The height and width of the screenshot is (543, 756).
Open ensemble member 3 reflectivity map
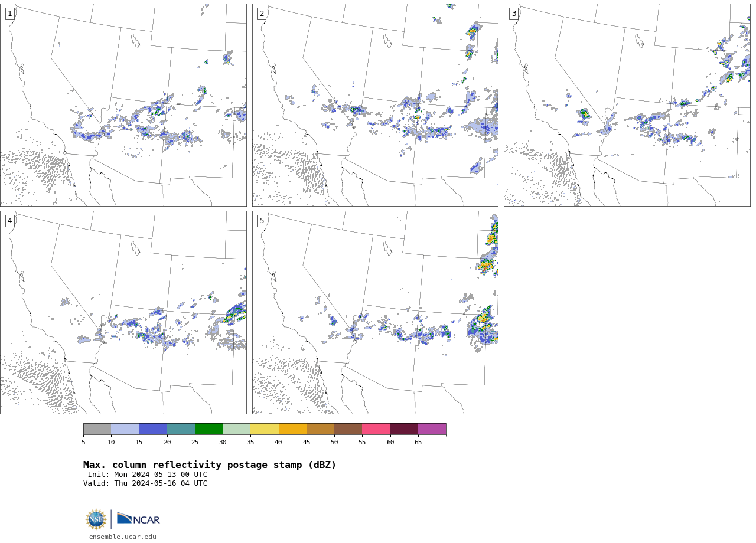[627, 105]
